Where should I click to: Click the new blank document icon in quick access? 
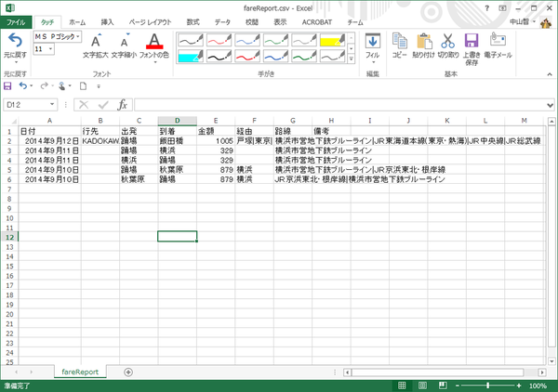84,86
